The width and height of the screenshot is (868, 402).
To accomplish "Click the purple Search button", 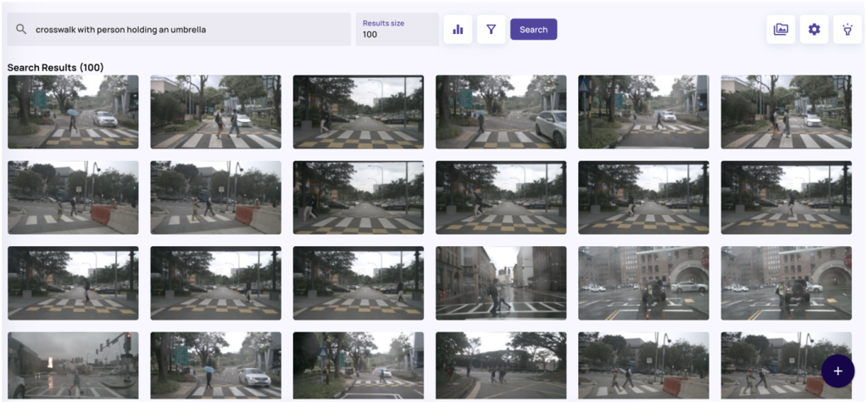I will point(534,30).
